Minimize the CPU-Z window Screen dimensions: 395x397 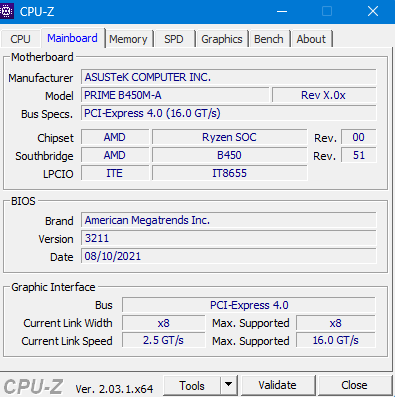[282, 12]
